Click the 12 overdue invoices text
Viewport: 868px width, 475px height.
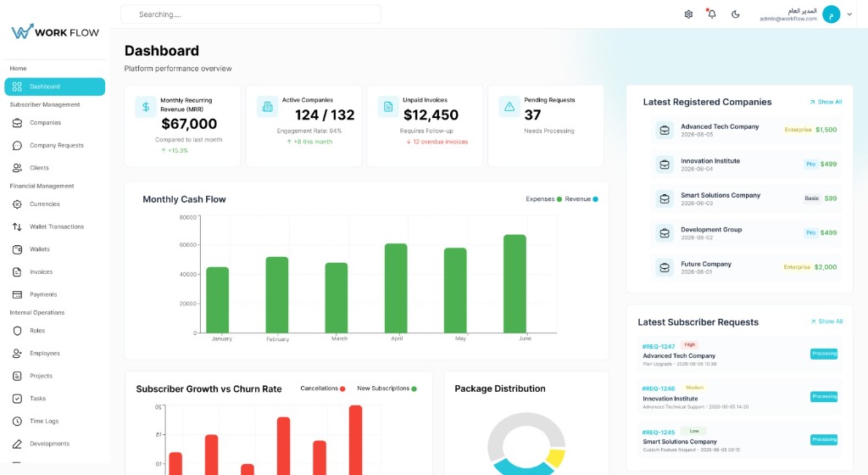(x=437, y=142)
